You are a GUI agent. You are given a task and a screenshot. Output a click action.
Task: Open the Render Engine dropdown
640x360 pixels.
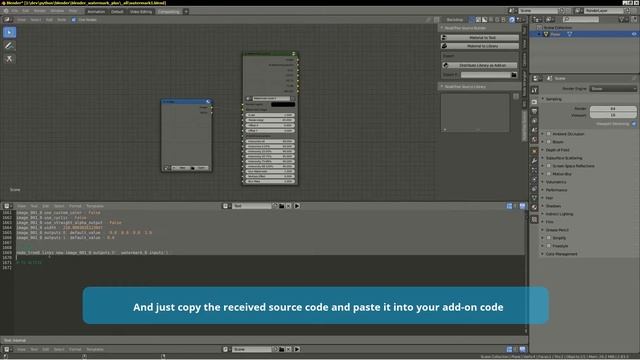tap(613, 89)
